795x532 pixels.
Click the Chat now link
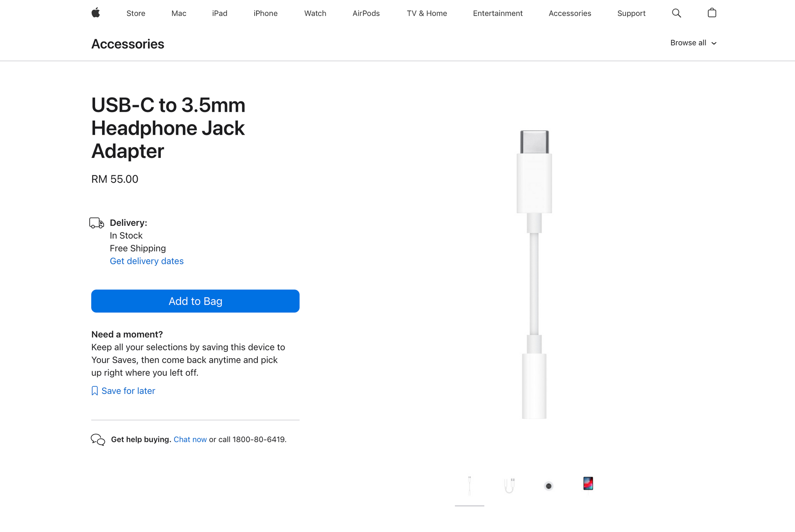point(190,439)
